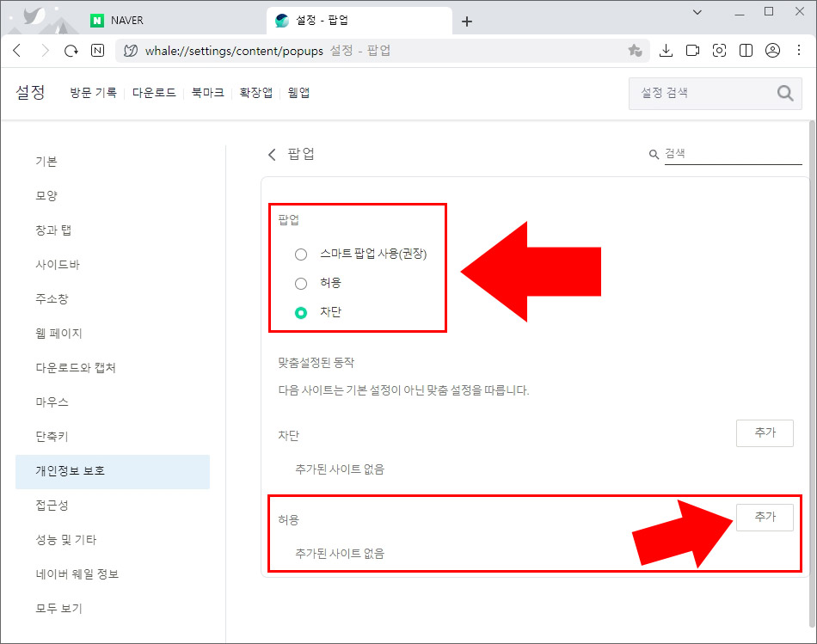Open the browser more options icon

[x=798, y=50]
